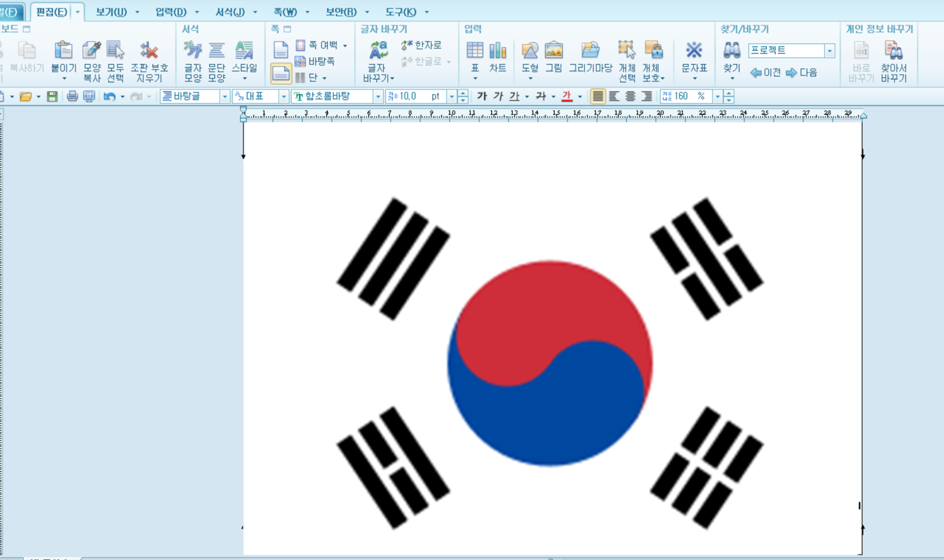Click the 모양 복사 eyedropper icon
Image resolution: width=944 pixels, height=560 pixels.
(x=91, y=51)
